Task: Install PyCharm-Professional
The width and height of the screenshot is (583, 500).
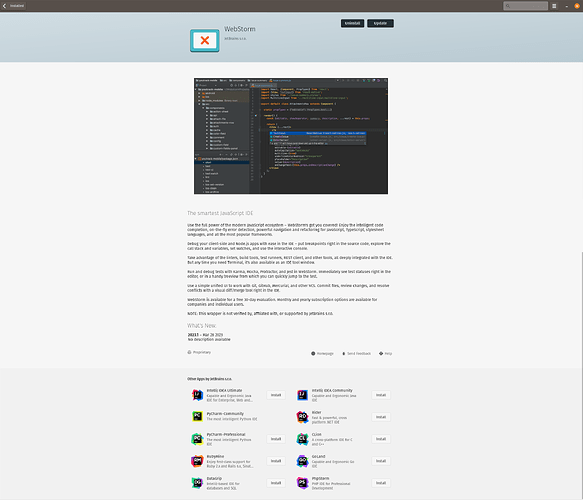Action: point(276,439)
